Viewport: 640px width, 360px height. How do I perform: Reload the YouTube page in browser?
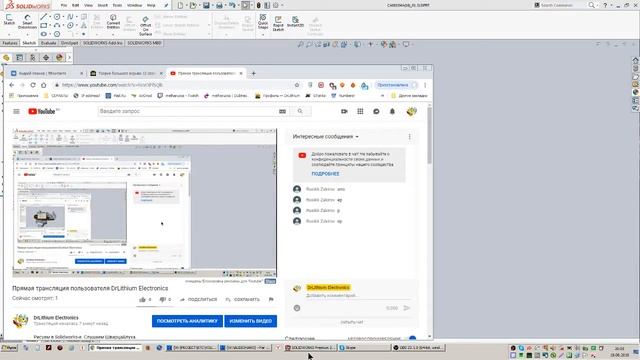click(33, 85)
